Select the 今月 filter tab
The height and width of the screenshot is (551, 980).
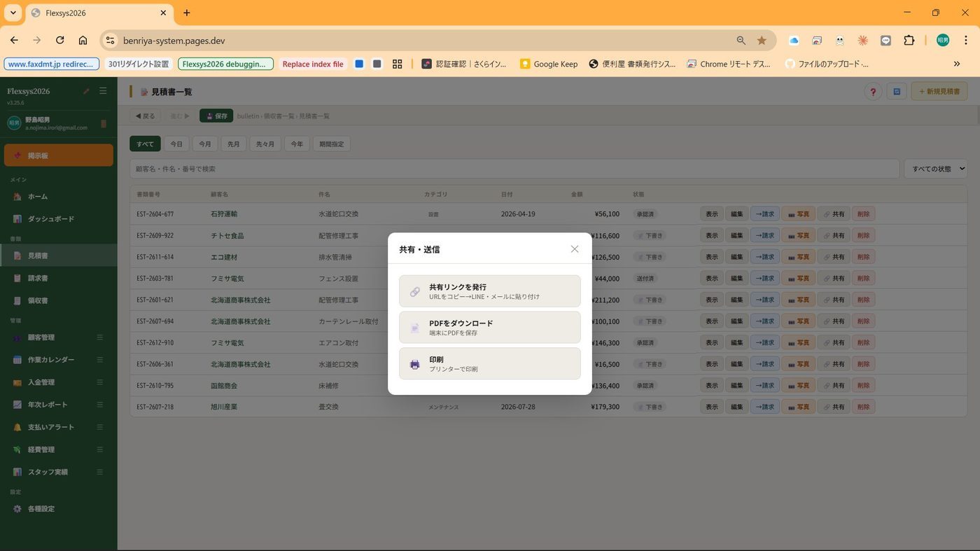point(205,144)
